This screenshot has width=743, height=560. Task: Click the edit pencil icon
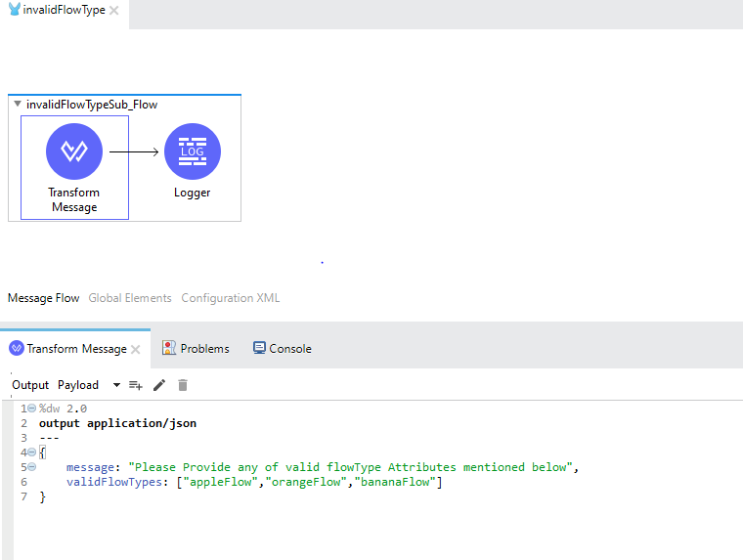click(159, 385)
